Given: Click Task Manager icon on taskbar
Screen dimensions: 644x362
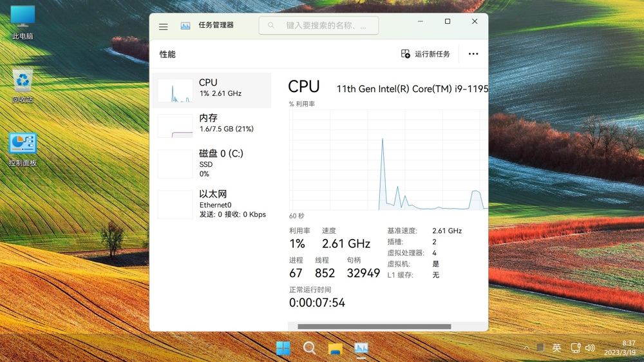Looking at the screenshot, I should [x=361, y=348].
